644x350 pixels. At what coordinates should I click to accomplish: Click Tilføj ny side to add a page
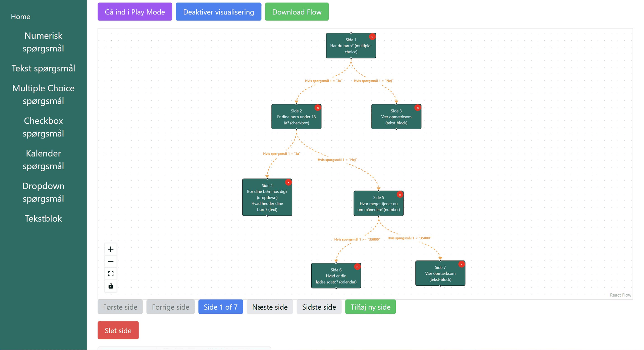[x=370, y=307]
